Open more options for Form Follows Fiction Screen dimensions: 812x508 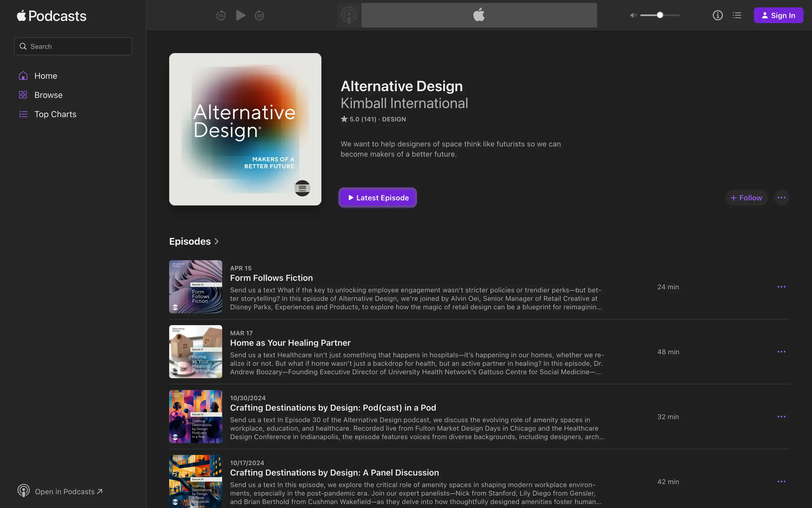pyautogui.click(x=782, y=287)
